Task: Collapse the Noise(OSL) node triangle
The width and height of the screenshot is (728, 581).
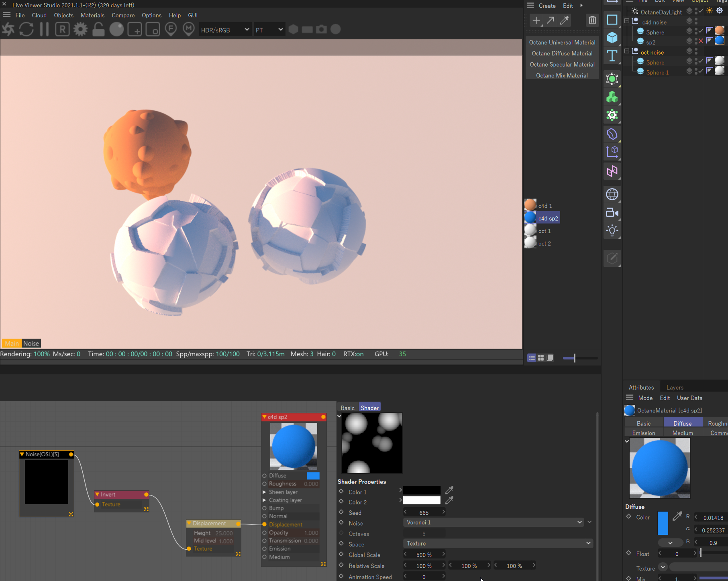Action: (22, 454)
